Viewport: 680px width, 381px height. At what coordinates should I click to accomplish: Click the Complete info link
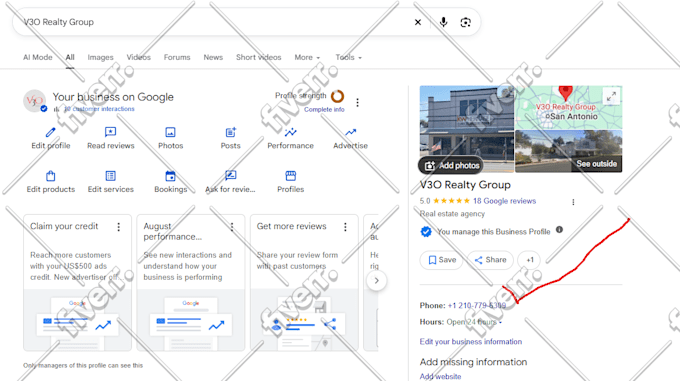(x=324, y=110)
